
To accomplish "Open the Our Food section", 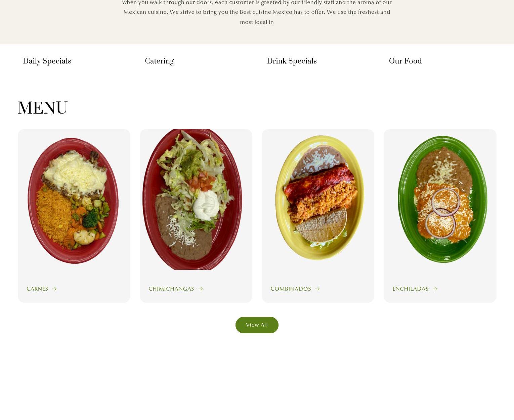I will point(405,61).
